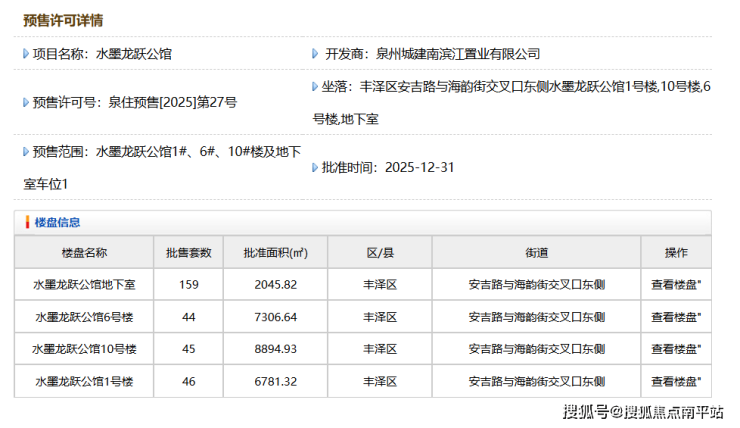Click the arrow icon beside 批准时间
Image resolution: width=740 pixels, height=428 pixels.
click(x=315, y=167)
